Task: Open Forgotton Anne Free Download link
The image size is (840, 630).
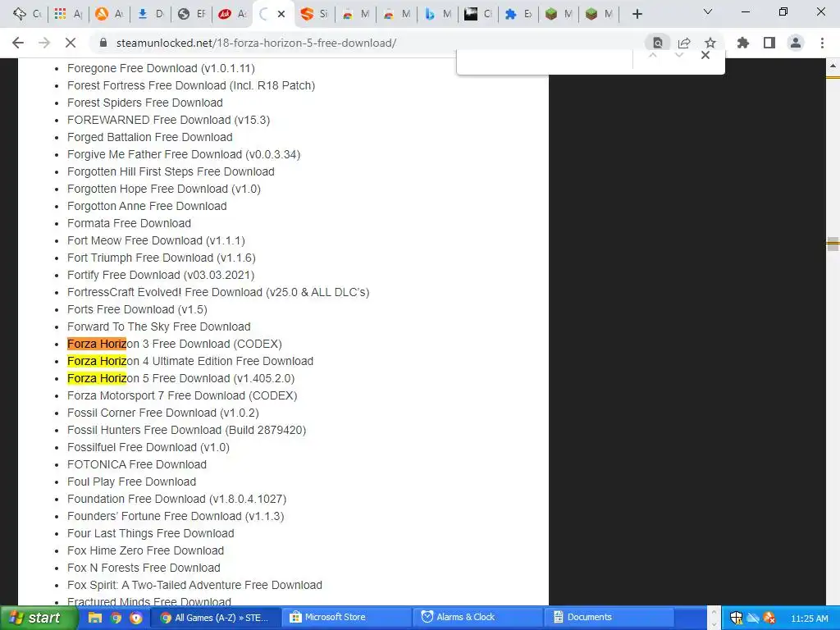Action: coord(147,206)
